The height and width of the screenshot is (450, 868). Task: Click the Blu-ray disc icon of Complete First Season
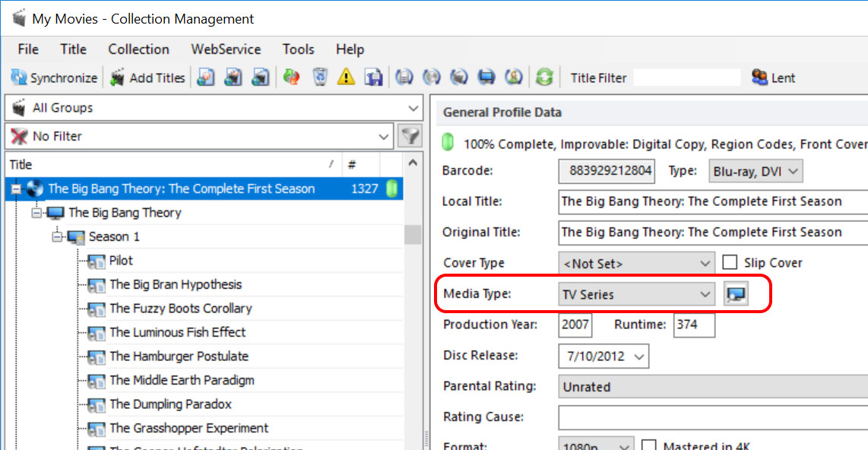[x=34, y=189]
